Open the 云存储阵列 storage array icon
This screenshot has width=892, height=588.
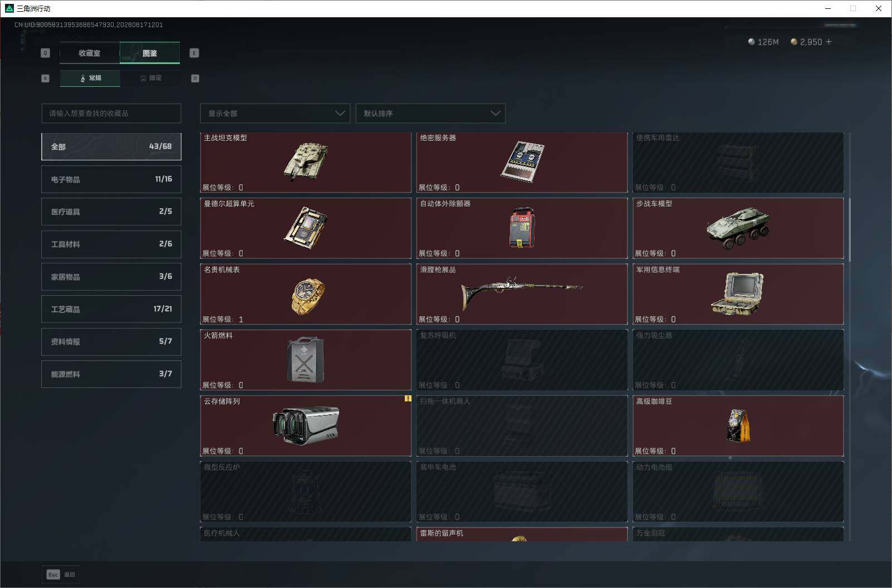pos(306,425)
